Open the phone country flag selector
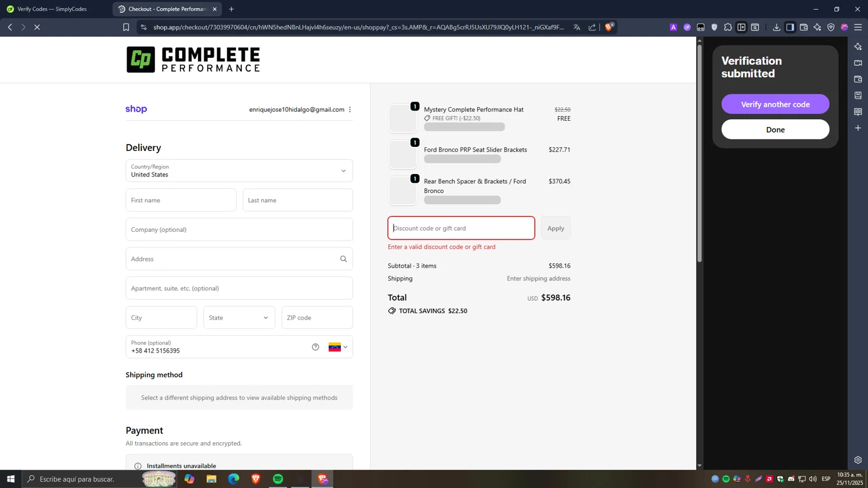 pyautogui.click(x=338, y=347)
